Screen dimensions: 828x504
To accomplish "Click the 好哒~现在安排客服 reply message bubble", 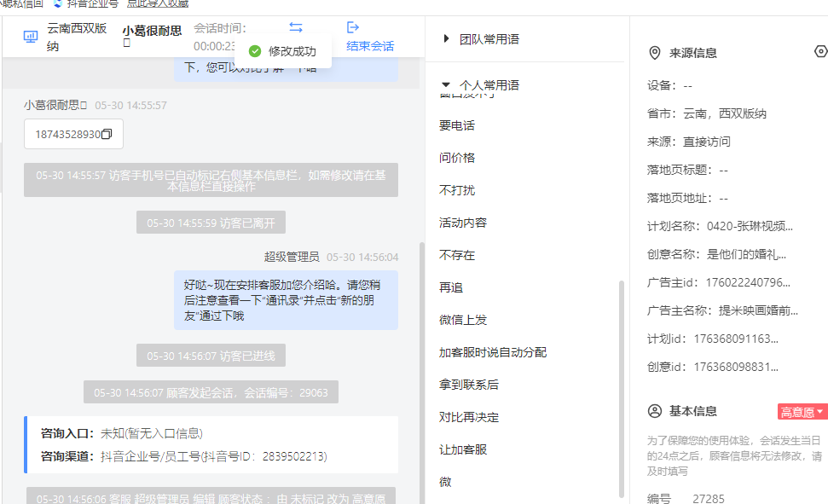I will click(286, 300).
